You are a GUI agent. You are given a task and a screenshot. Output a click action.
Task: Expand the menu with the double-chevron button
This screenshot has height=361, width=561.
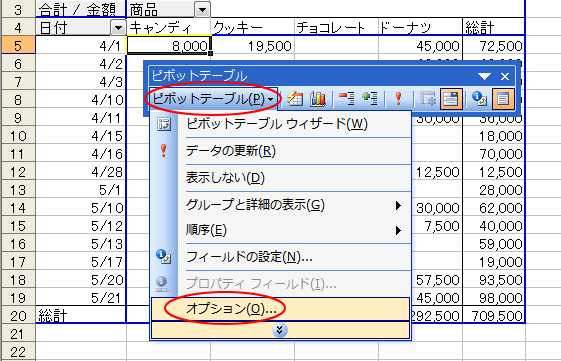pyautogui.click(x=280, y=330)
